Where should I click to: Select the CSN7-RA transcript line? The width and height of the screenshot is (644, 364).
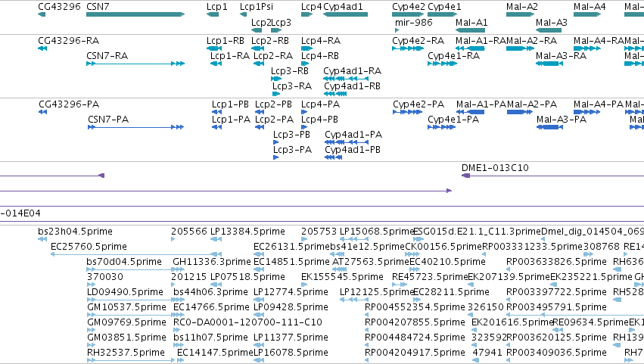[x=135, y=64]
